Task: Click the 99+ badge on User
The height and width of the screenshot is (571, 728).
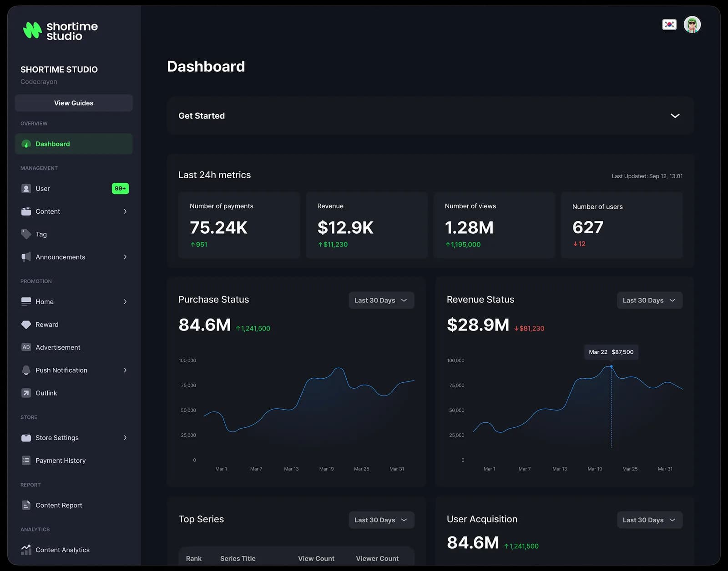Action: pos(120,189)
